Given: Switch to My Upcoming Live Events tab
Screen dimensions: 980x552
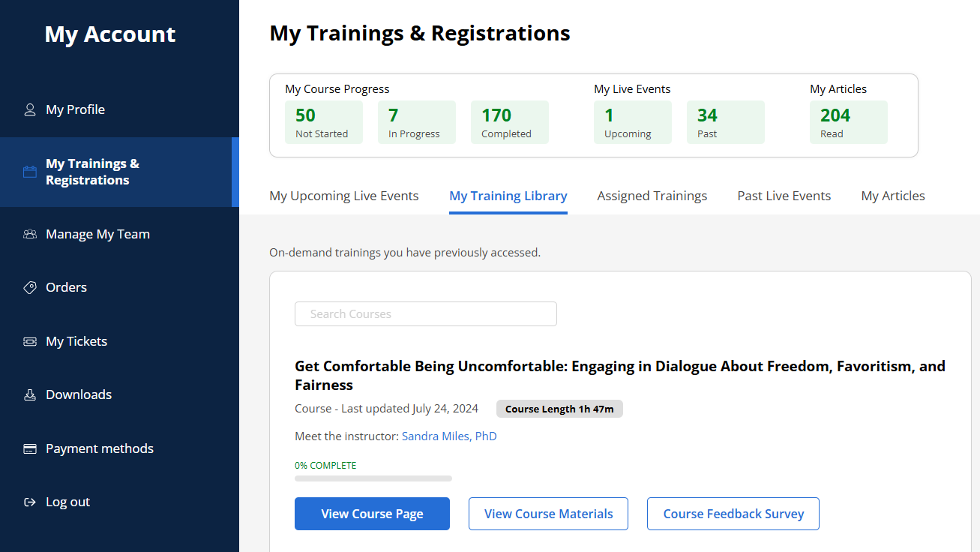Looking at the screenshot, I should click(x=343, y=196).
